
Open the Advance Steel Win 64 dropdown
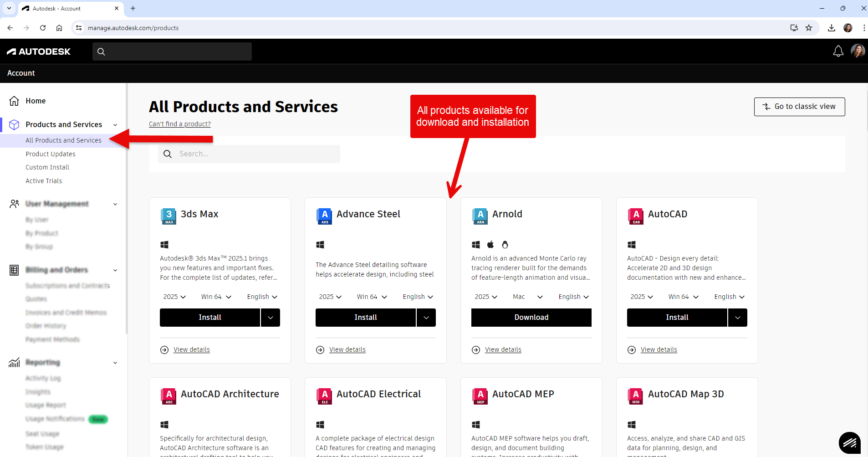372,297
